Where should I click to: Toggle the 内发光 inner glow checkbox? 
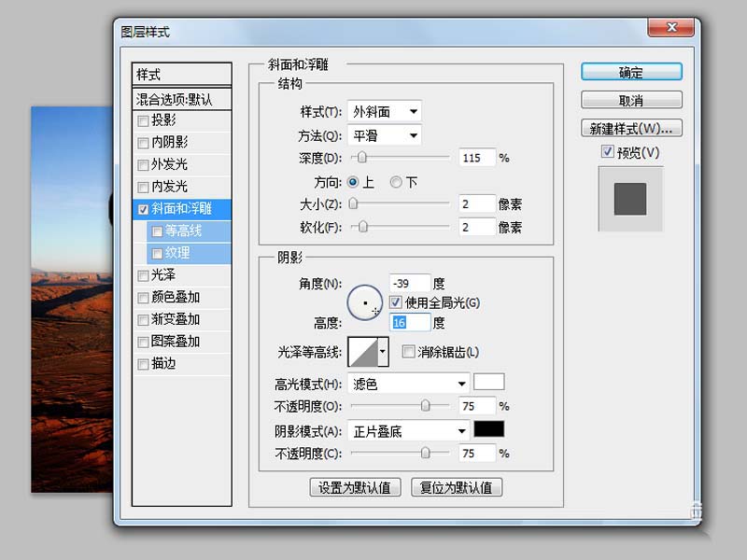[143, 187]
